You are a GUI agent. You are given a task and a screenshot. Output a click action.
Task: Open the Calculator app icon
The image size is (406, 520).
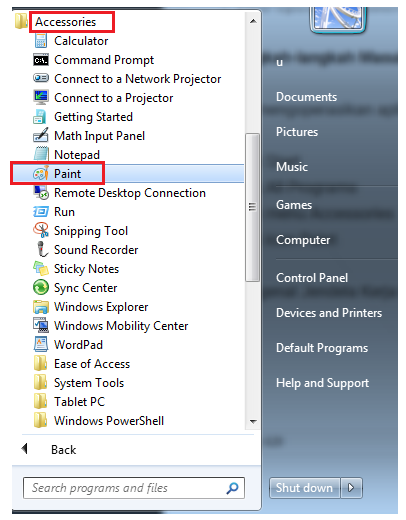(41, 41)
